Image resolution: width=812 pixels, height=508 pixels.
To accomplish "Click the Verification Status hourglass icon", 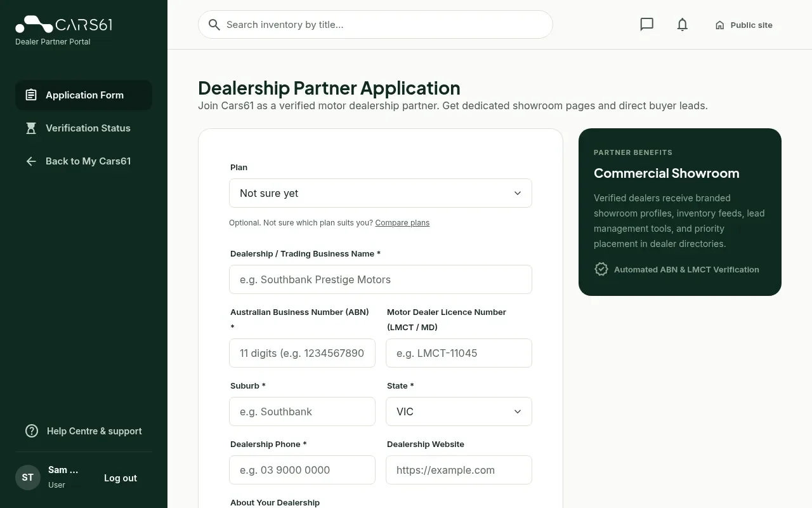I will pyautogui.click(x=31, y=128).
